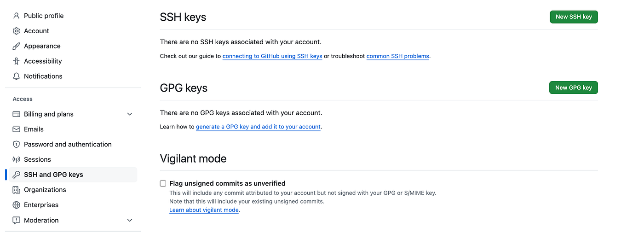This screenshot has width=644, height=234.
Task: Click the accessibility figure icon
Action: (x=17, y=61)
